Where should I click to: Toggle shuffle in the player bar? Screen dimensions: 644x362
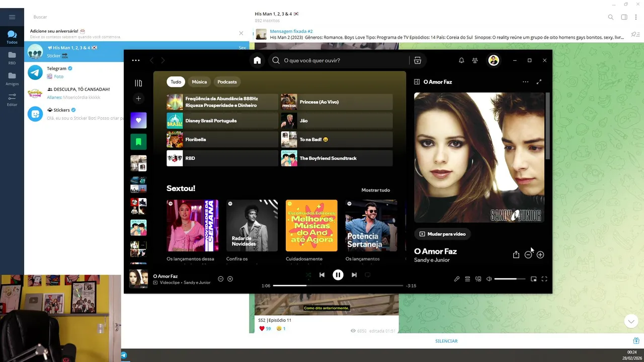coord(308,275)
